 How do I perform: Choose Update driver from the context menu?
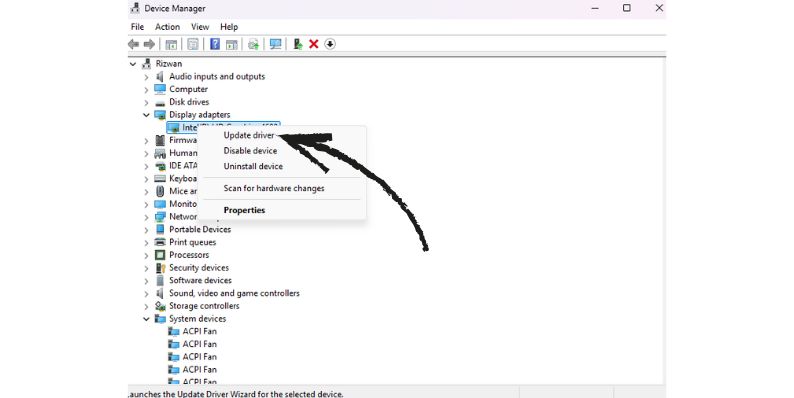(x=249, y=135)
